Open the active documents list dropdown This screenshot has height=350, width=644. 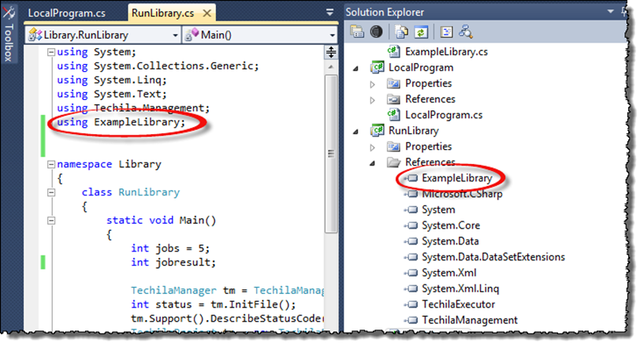(332, 13)
